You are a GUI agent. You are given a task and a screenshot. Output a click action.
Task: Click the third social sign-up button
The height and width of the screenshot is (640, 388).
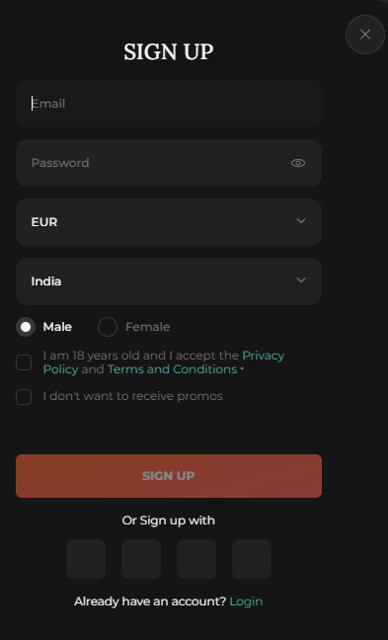pyautogui.click(x=196, y=559)
